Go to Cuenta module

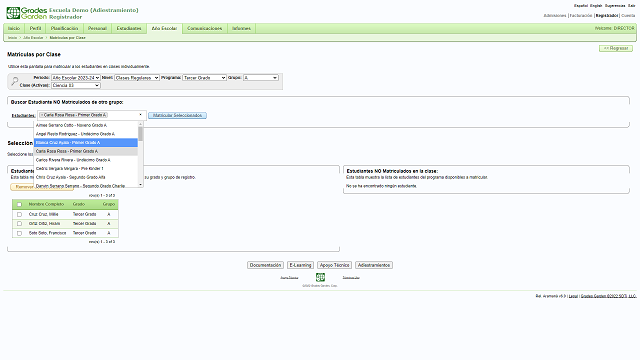pyautogui.click(x=628, y=16)
